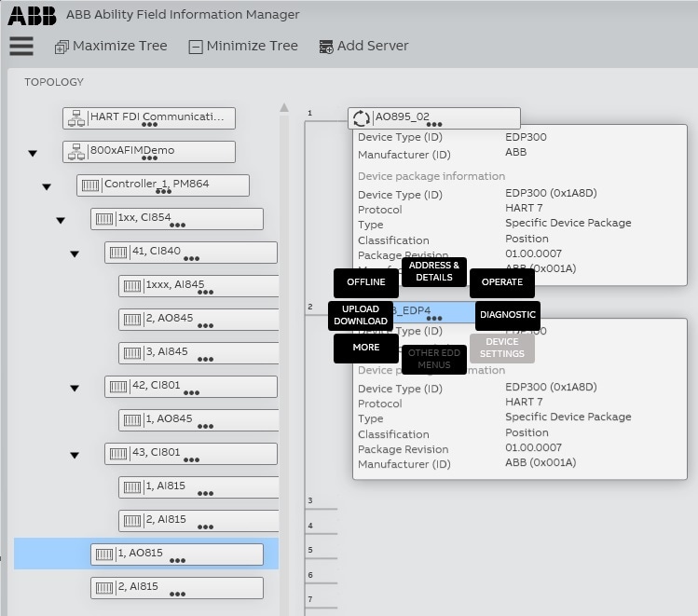This screenshot has width=698, height=616.
Task: Select the HART FDI Communication tree item
Action: pos(149,118)
